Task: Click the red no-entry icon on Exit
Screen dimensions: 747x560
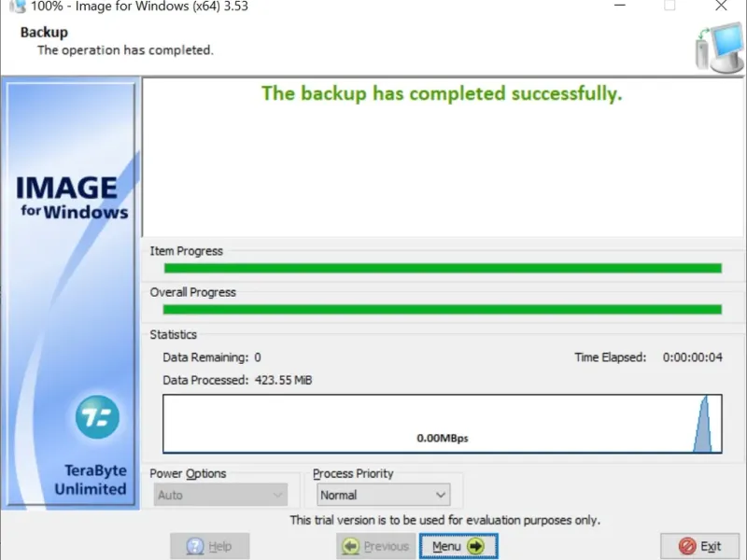Action: coord(687,546)
